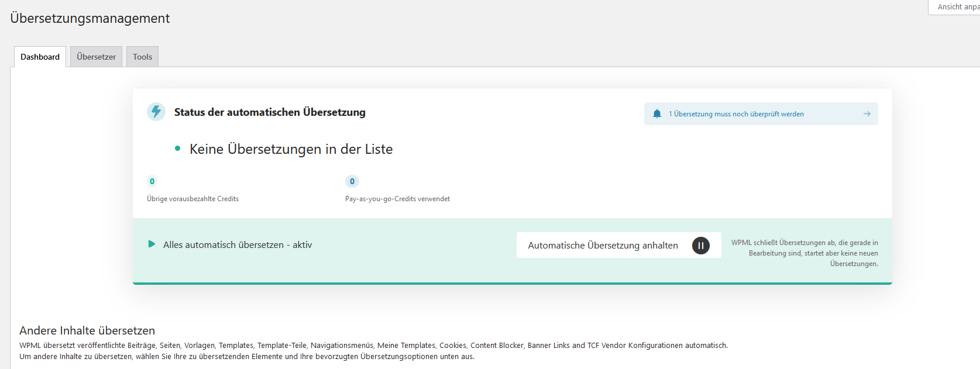This screenshot has width=980, height=369.
Task: Click the lightning bolt status icon
Action: pos(156,112)
